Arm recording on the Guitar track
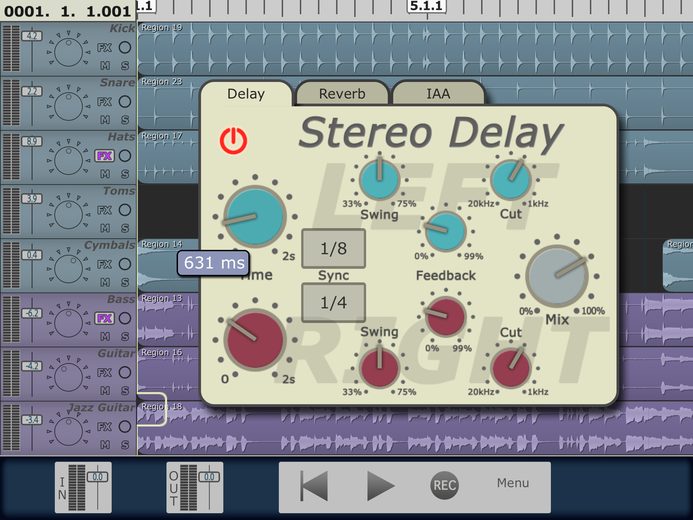Viewport: 693px width, 520px height. pyautogui.click(x=125, y=372)
